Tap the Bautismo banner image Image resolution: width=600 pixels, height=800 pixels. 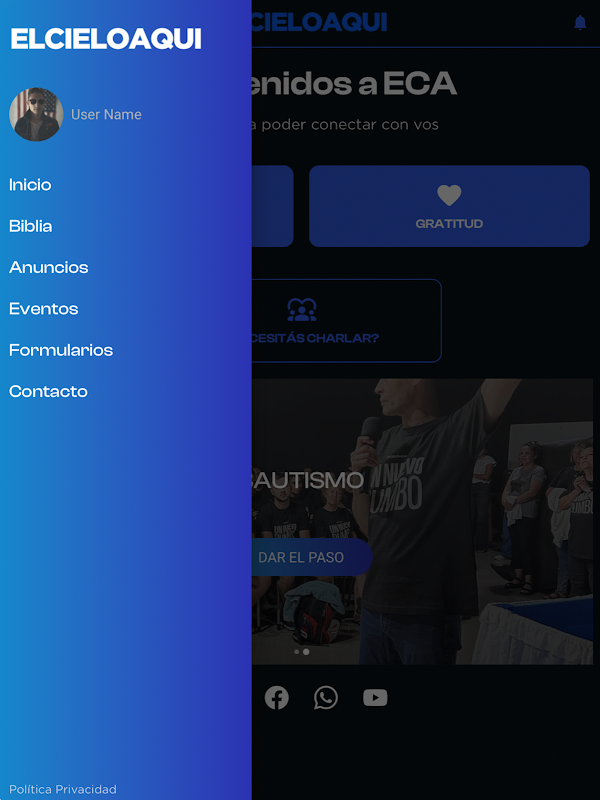(x=422, y=521)
